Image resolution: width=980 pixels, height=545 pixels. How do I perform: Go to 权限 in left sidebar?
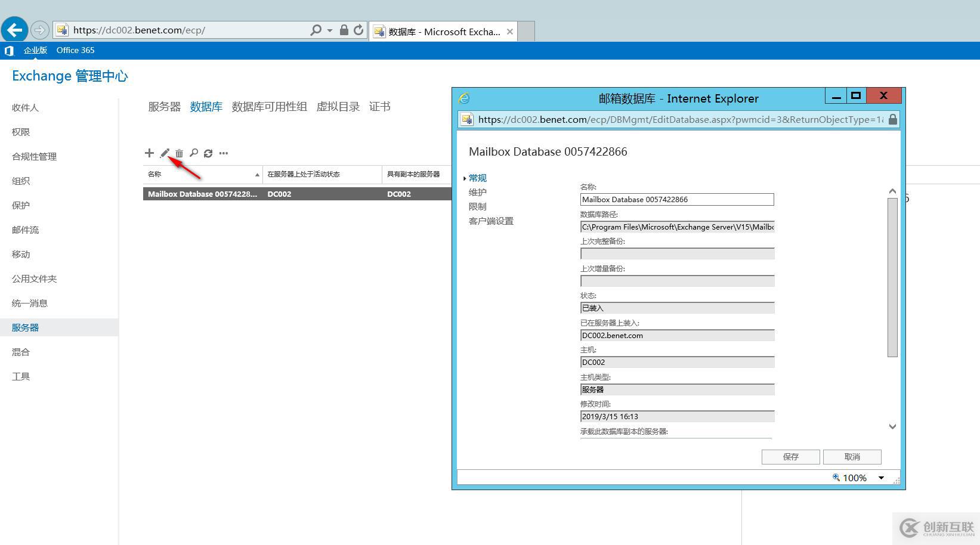21,132
